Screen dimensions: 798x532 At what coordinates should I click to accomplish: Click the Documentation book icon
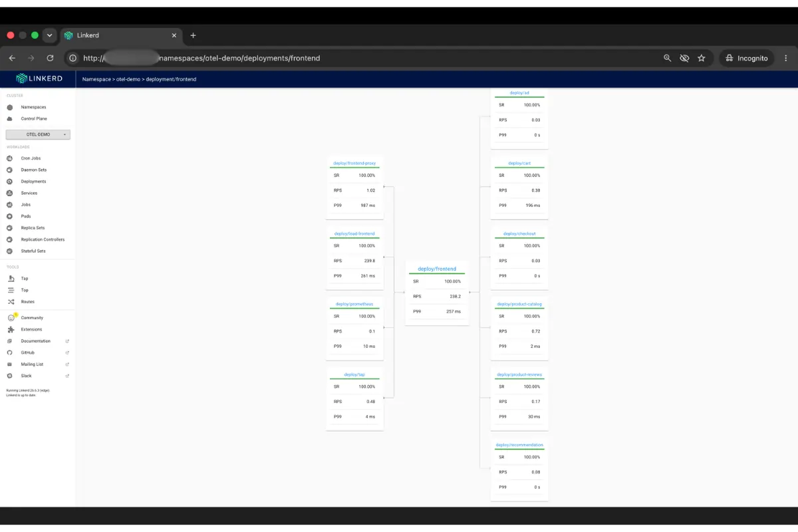[x=10, y=341]
